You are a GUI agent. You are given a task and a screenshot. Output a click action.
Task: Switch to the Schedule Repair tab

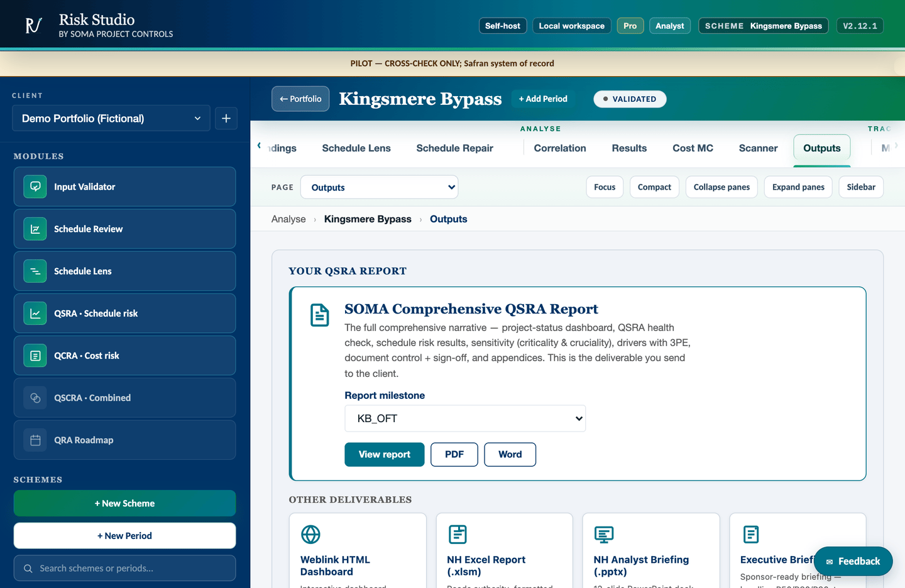(x=454, y=148)
